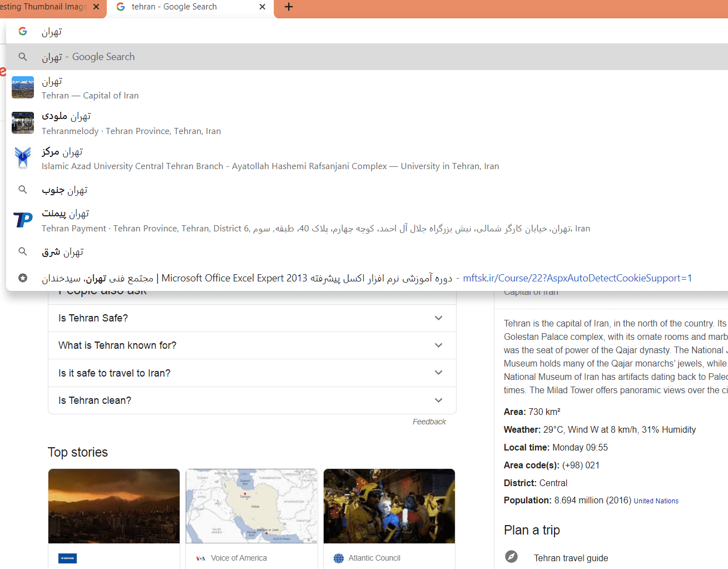Click the Local time: Monday 09:55 fact
This screenshot has height=569, width=728.
click(x=556, y=448)
